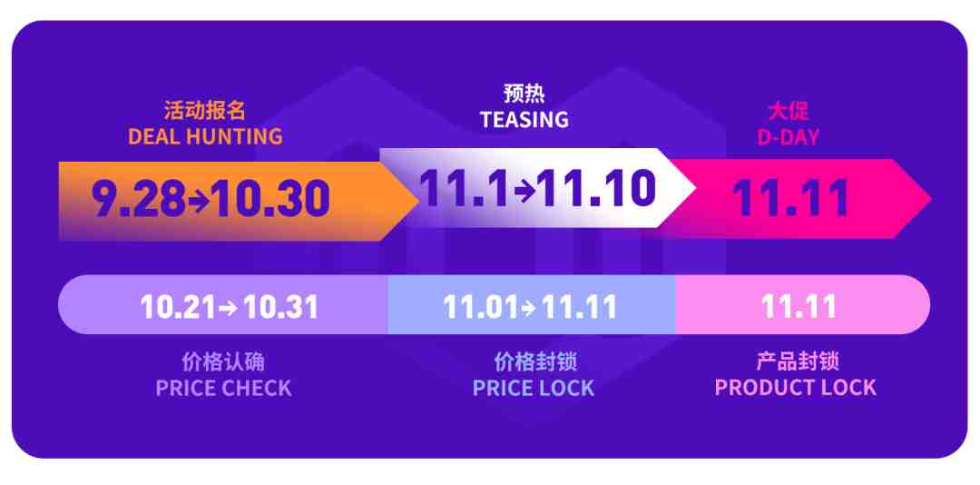Screen dimensions: 980x485
Task: Click the pink 11.11 D-Day arrow
Action: [x=794, y=199]
